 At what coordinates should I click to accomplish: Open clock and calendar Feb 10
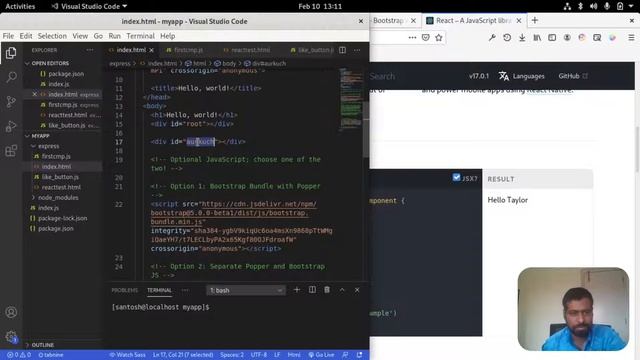point(320,6)
